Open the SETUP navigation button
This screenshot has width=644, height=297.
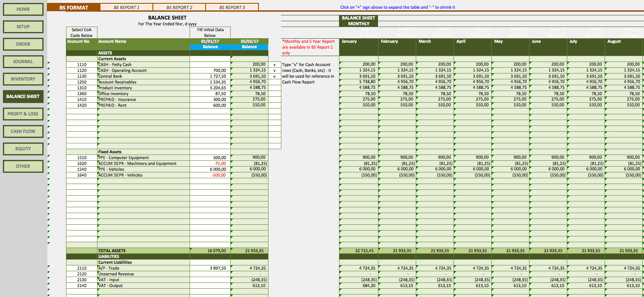(x=23, y=27)
